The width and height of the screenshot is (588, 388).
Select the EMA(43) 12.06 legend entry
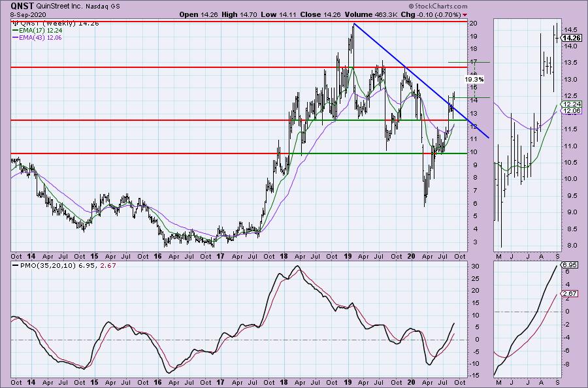pyautogui.click(x=37, y=37)
